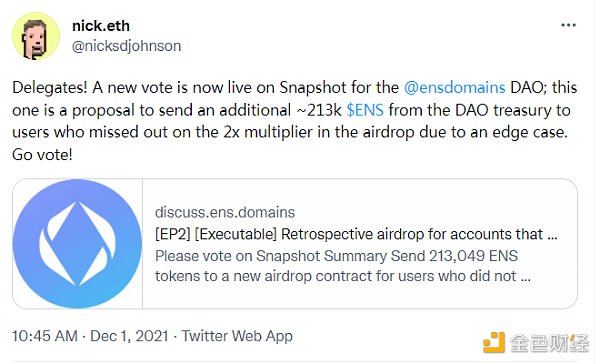Click the nick.eth display name
The image size is (600, 364).
(x=101, y=26)
